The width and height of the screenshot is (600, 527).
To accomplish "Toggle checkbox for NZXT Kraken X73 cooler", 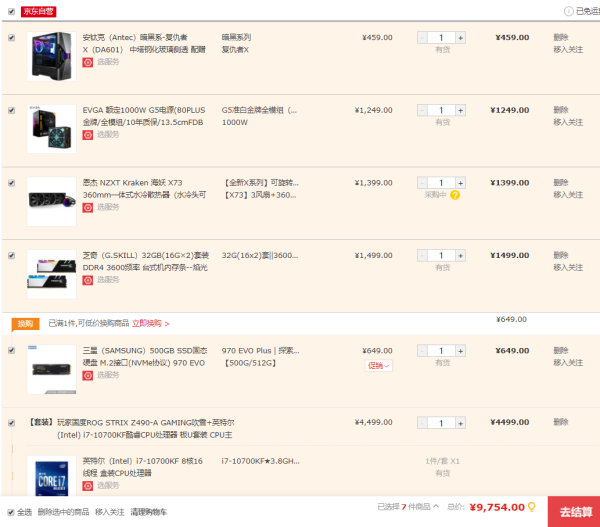I will tap(11, 183).
